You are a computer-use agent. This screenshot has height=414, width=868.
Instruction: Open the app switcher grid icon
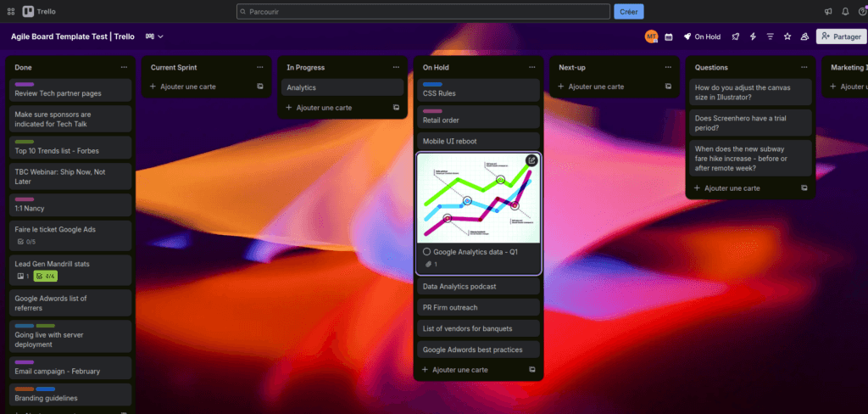[x=11, y=11]
